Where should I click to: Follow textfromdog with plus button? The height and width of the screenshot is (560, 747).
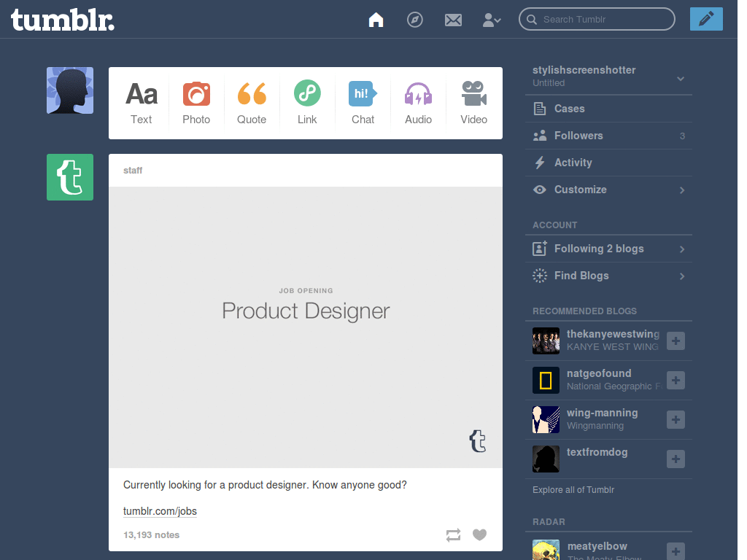pyautogui.click(x=676, y=459)
